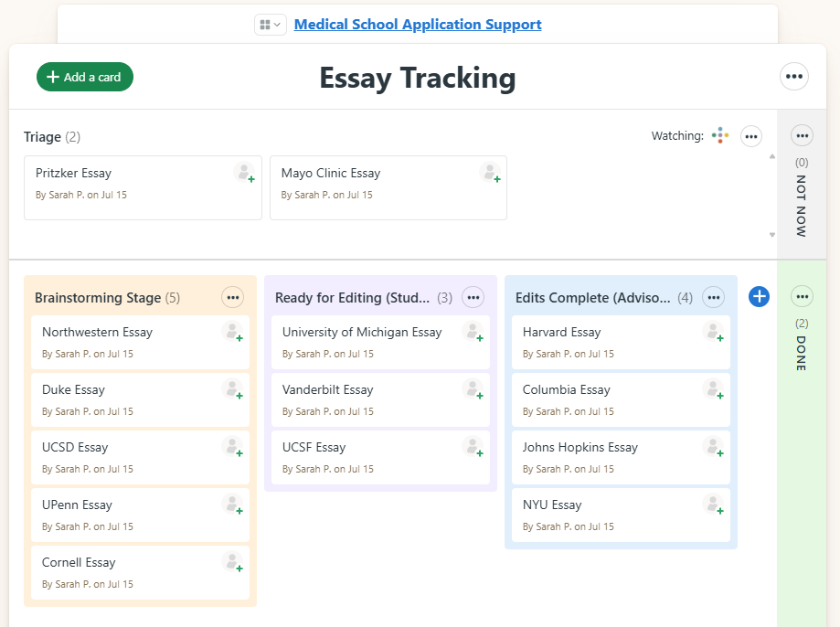Open Triage column options menu

coord(751,137)
